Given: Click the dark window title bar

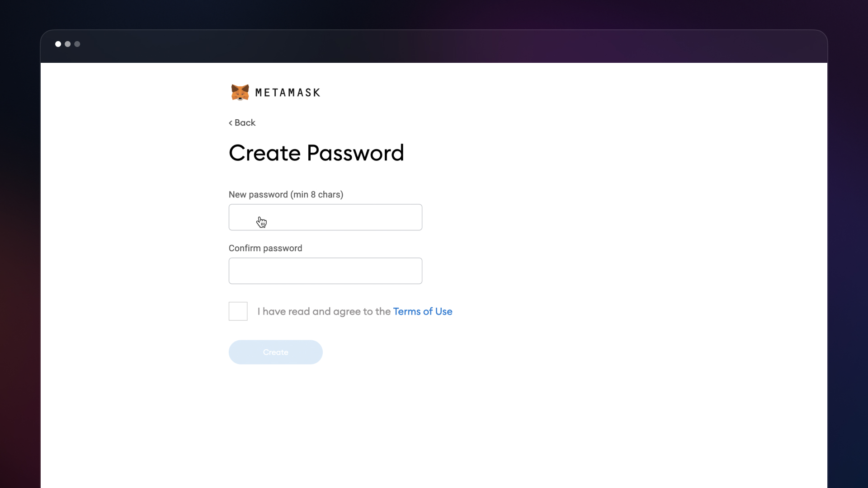Looking at the screenshot, I should tap(434, 46).
